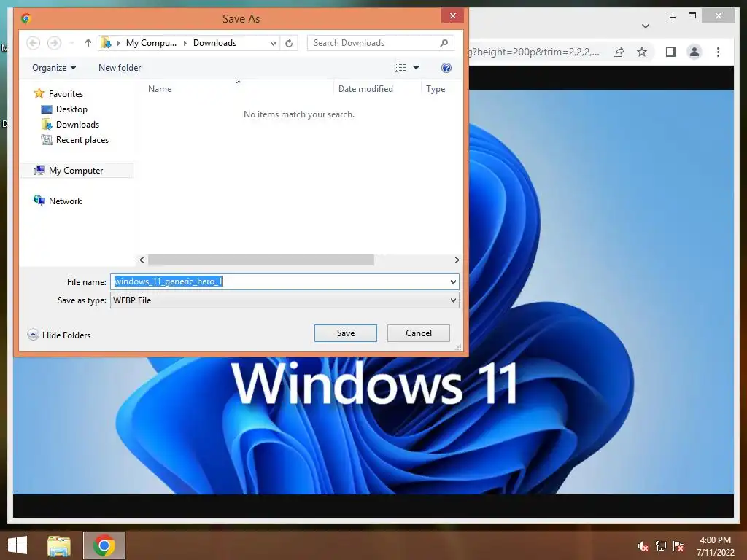Minimize the Chrome window
The height and width of the screenshot is (560, 747).
672,16
